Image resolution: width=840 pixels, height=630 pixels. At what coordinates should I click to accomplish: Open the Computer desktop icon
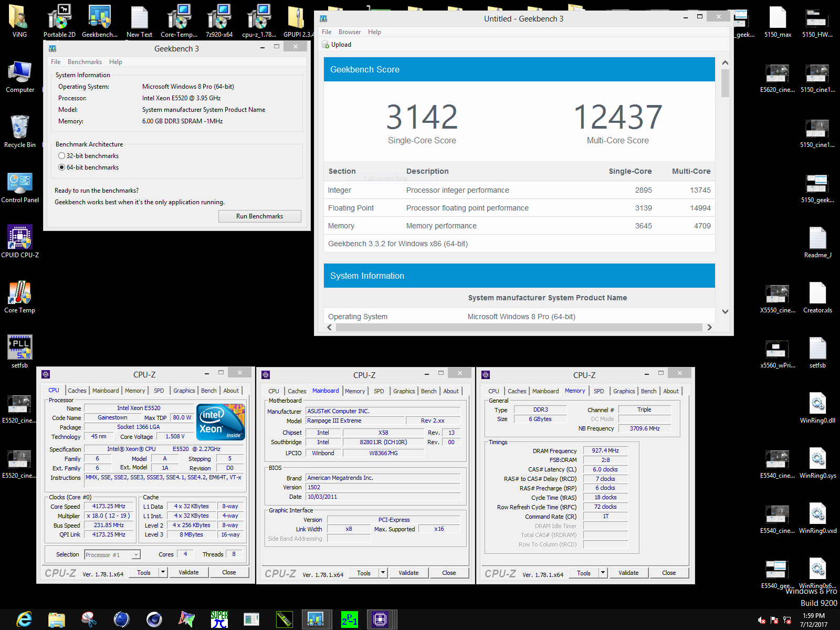pyautogui.click(x=20, y=77)
